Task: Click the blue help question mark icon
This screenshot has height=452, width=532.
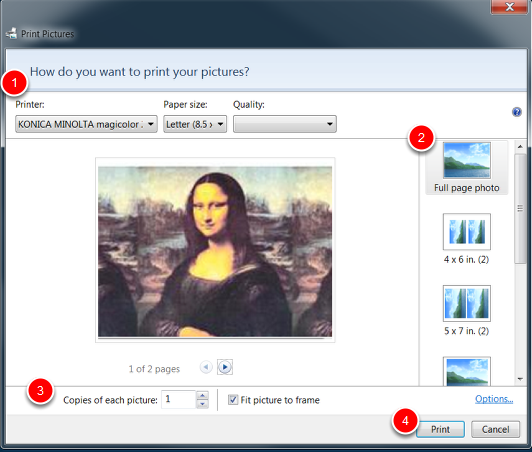Action: pyautogui.click(x=517, y=112)
